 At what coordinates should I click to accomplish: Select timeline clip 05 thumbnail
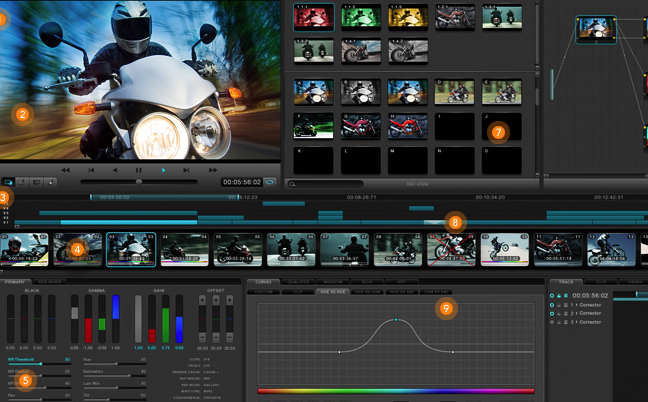tap(238, 249)
